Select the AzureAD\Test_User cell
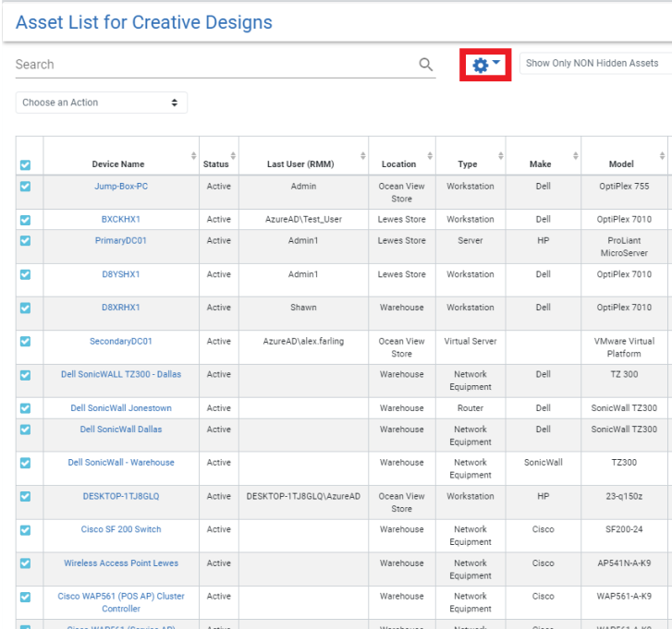672x629 pixels. (303, 219)
